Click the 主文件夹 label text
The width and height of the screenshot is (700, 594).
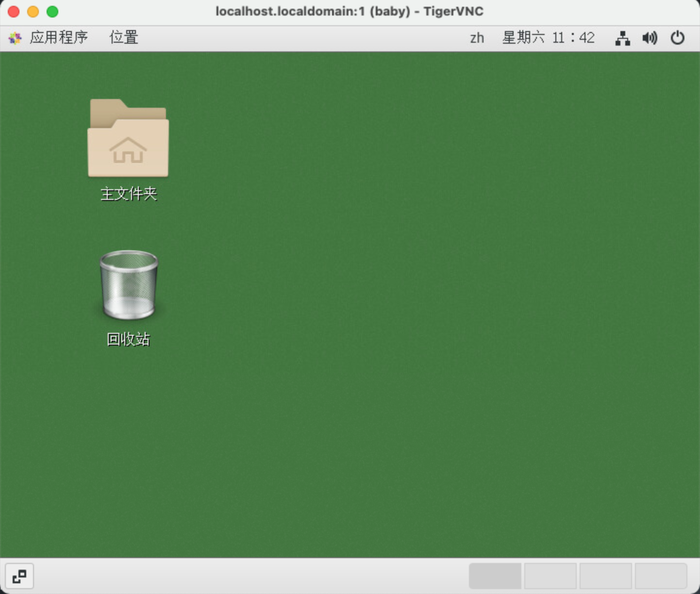129,194
